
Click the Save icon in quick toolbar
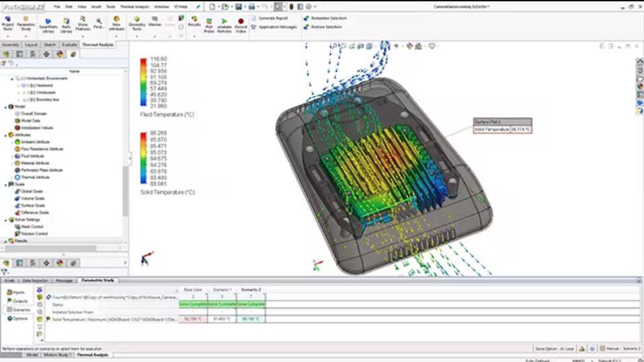click(238, 7)
